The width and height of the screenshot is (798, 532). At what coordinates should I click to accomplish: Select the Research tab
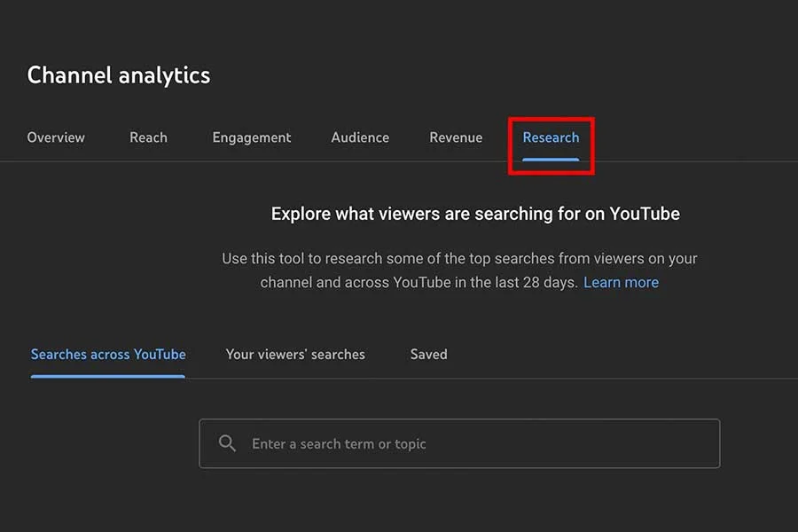(551, 137)
